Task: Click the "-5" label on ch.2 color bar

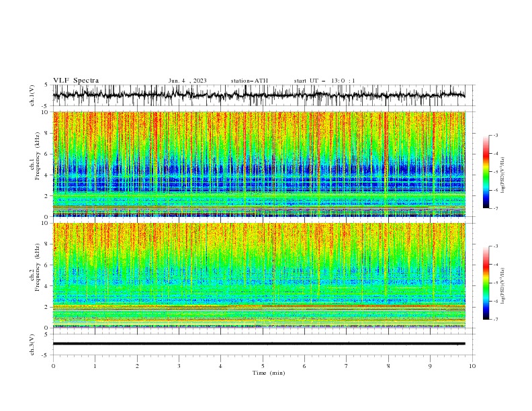Action: click(x=496, y=283)
